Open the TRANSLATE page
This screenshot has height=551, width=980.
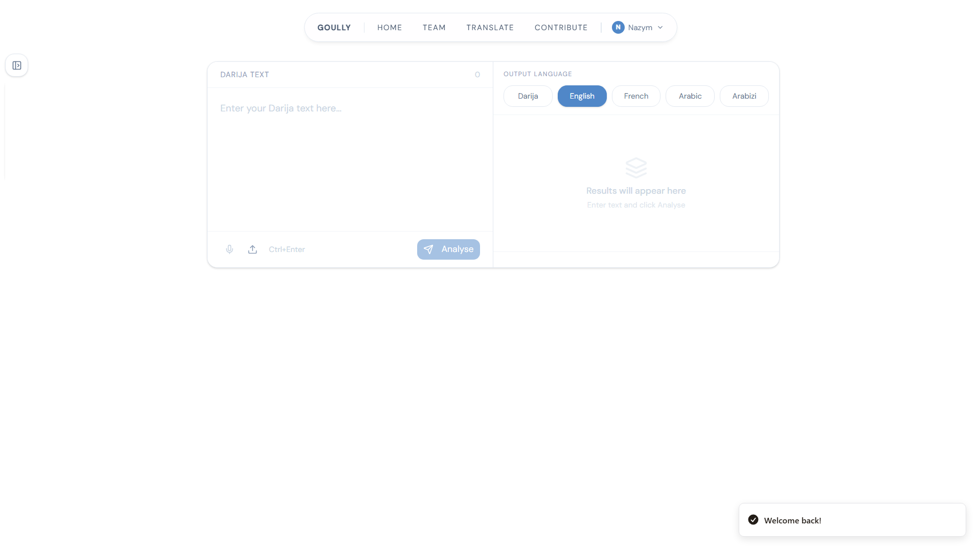point(490,28)
